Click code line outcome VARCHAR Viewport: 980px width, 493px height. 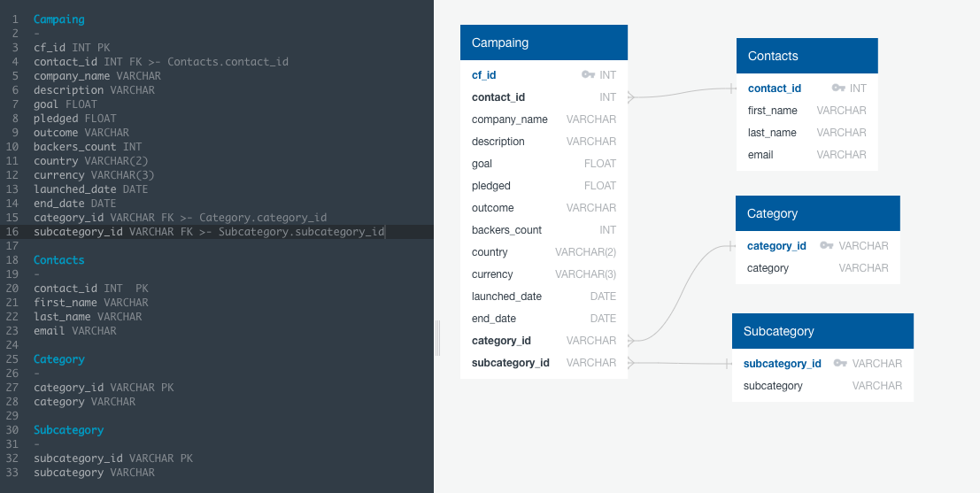(81, 133)
